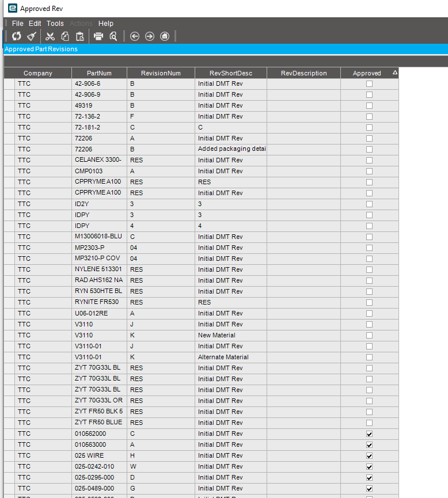Click the 'New Material' description cell
The width and height of the screenshot is (448, 498).
[231, 335]
